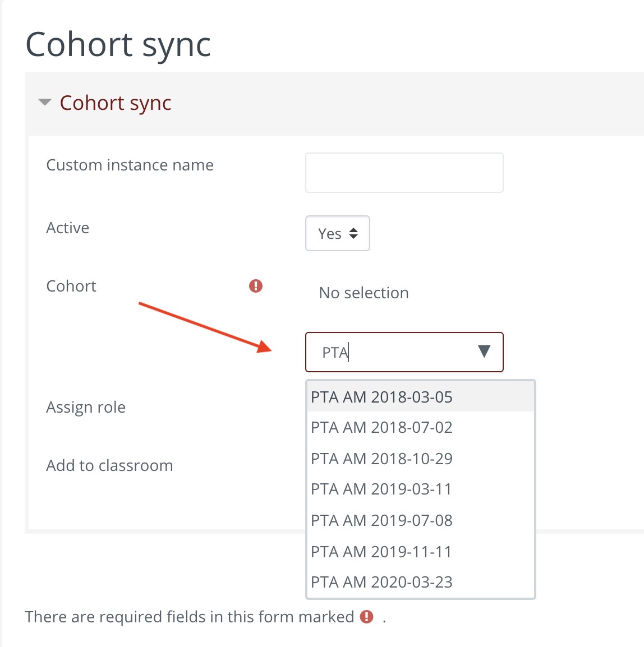Click the Custom instance name label

click(x=130, y=165)
